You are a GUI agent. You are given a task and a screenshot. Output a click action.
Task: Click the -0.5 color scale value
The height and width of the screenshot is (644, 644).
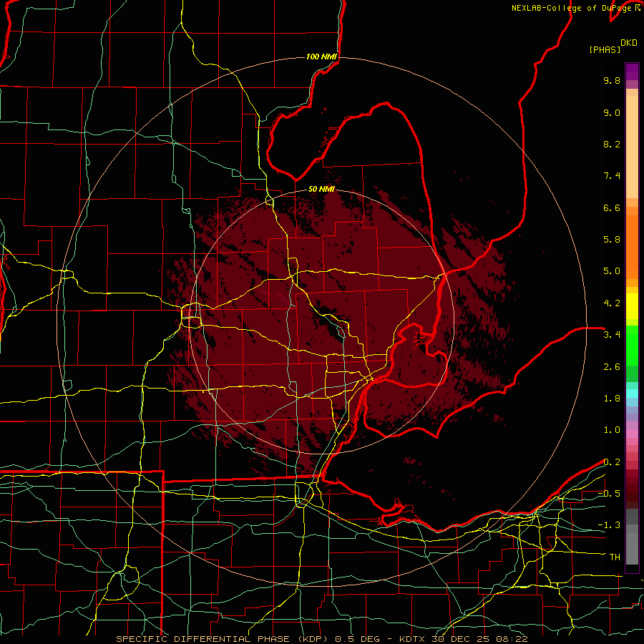[609, 494]
